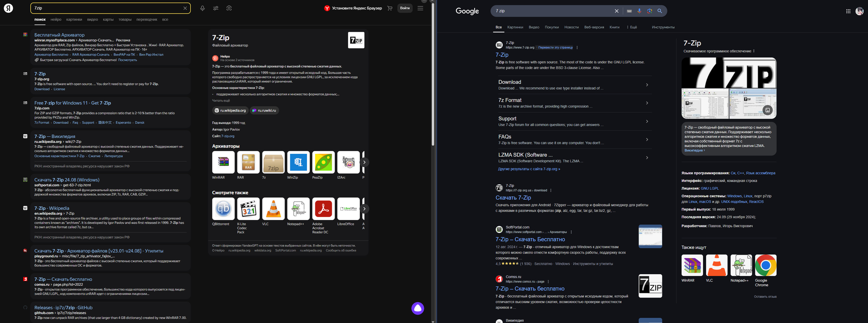Switch to Yandex "картинки" tab
Viewport: 868px width, 323px height.
(x=74, y=19)
